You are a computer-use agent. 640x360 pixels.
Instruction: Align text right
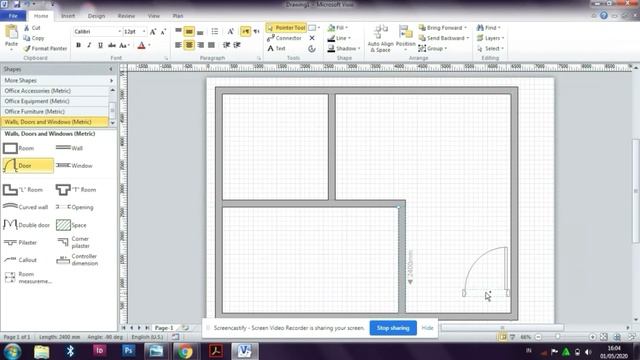(x=200, y=45)
